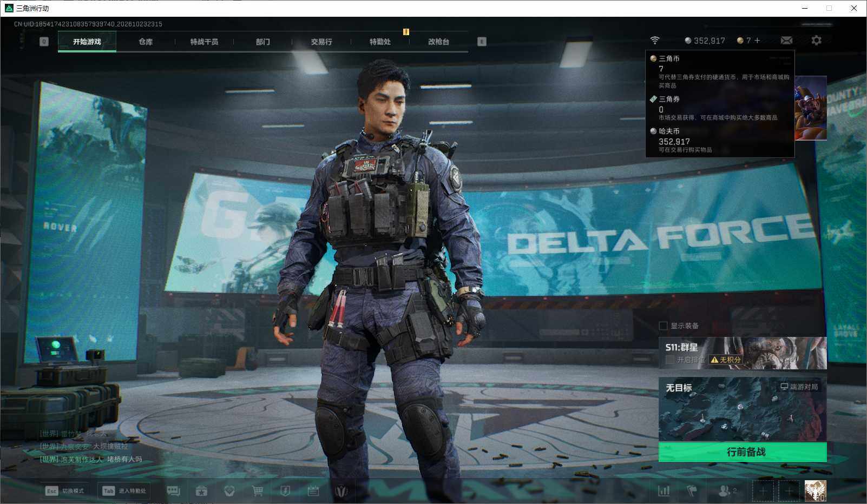The image size is (867, 504).
Task: Click the Tab 进入特勤处 button
Action: pos(124,491)
